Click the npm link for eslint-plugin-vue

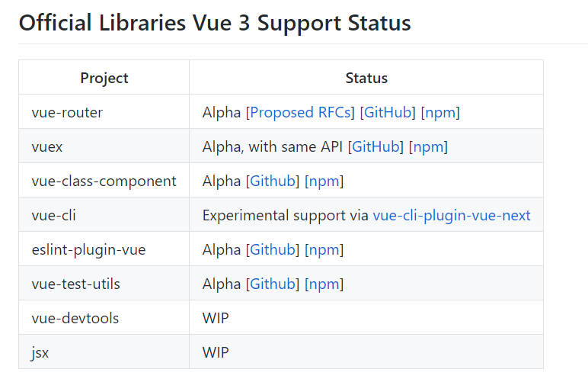[324, 249]
